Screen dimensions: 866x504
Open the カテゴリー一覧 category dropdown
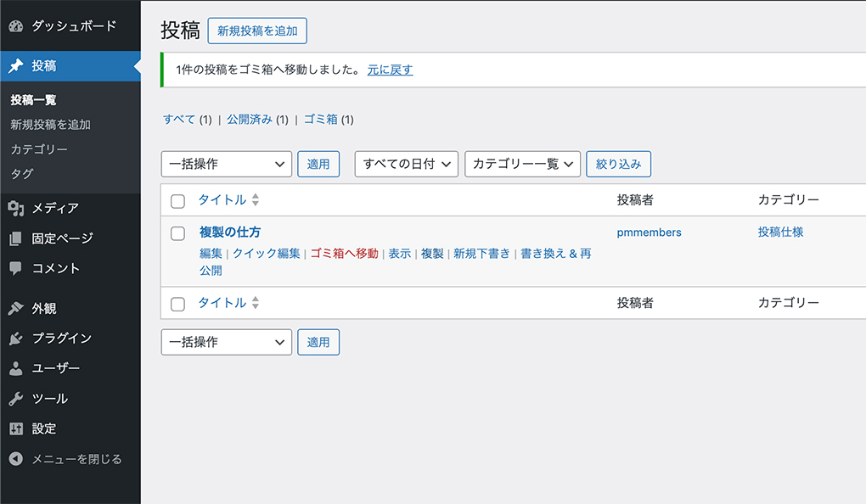point(522,164)
